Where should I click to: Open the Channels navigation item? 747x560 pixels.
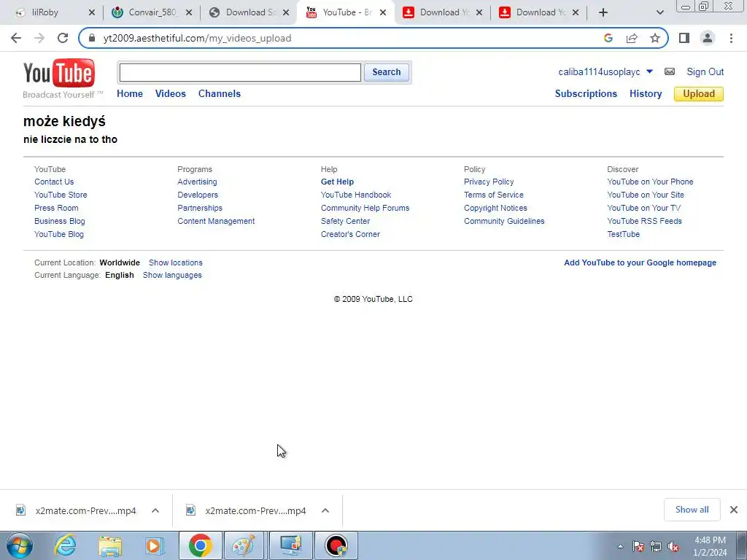pos(219,93)
